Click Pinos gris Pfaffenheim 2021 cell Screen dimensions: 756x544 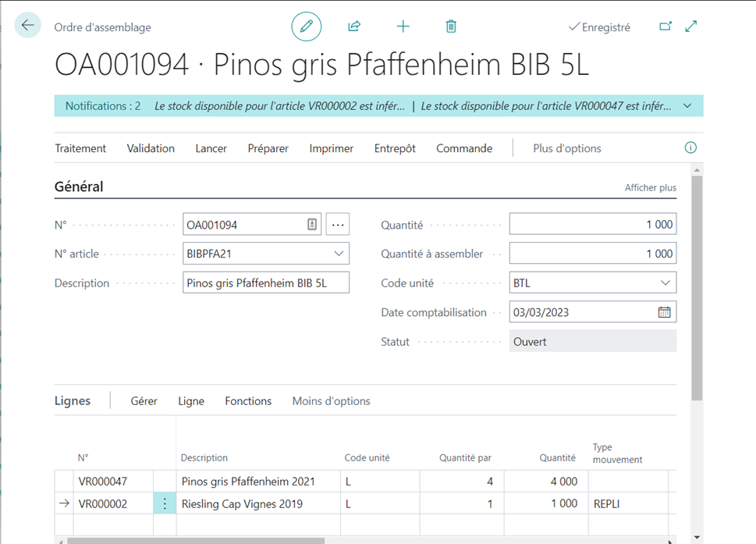[258, 482]
